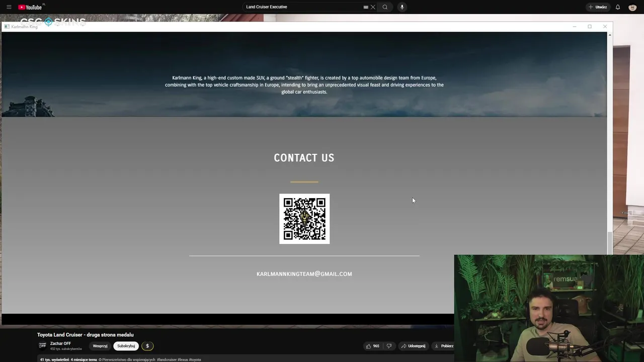644x362 pixels.
Task: Dislike the video with thumbs down
Action: pyautogui.click(x=389, y=346)
